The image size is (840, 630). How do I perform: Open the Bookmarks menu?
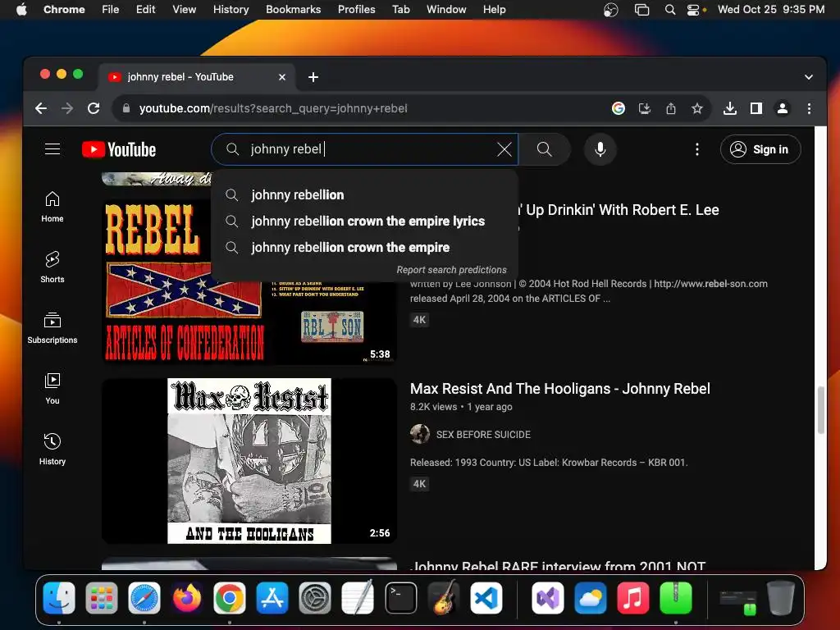(x=294, y=9)
